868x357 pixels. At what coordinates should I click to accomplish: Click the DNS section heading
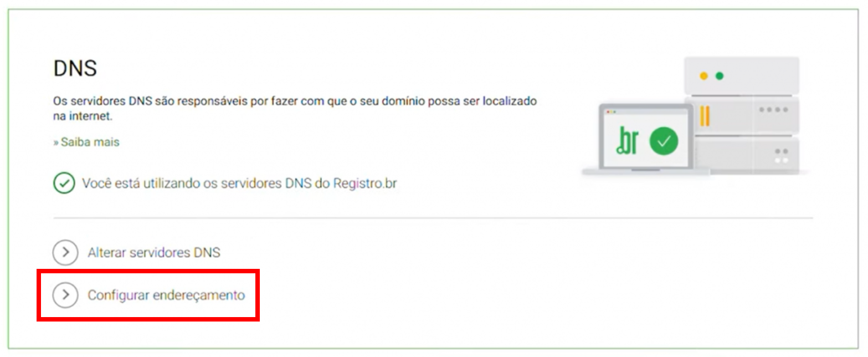[x=75, y=69]
